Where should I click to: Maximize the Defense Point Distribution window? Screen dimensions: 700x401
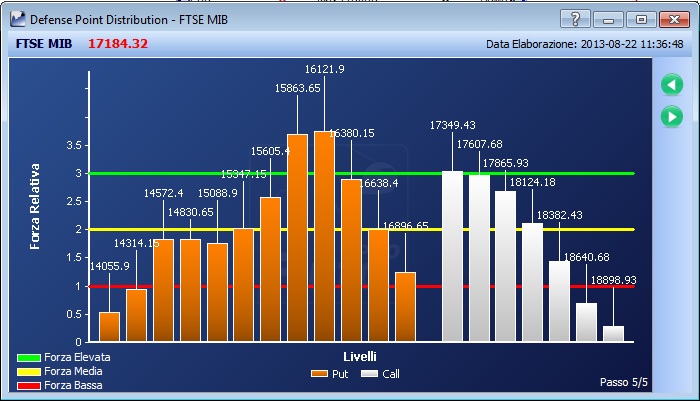click(641, 20)
